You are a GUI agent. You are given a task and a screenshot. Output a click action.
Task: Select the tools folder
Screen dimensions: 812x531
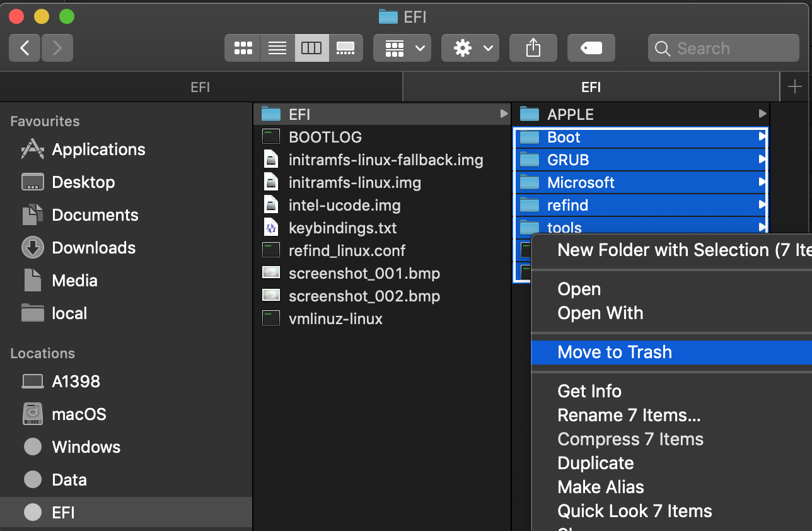641,226
